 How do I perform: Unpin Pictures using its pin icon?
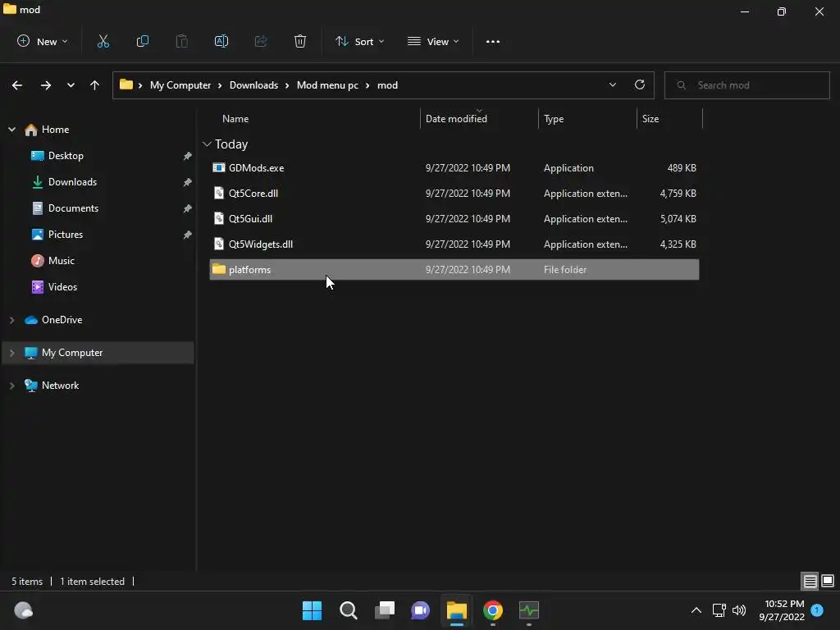pos(187,235)
